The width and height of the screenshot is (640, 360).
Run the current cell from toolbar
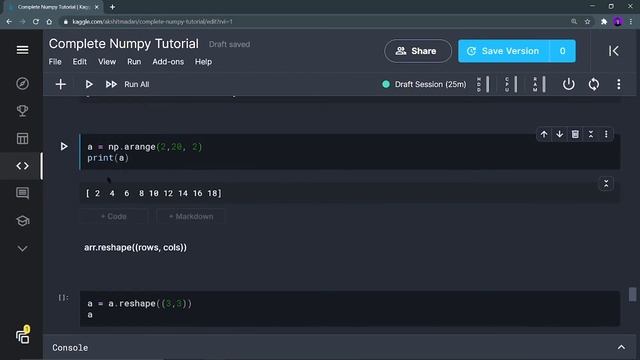pos(89,84)
